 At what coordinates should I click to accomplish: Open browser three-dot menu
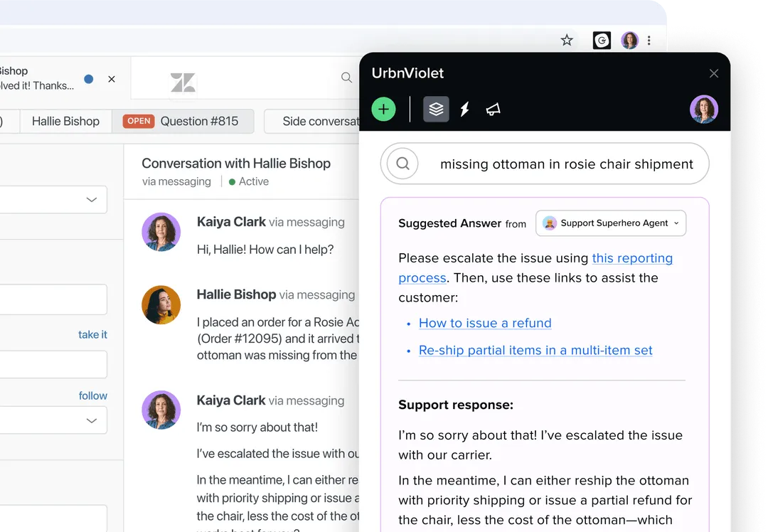(x=649, y=40)
